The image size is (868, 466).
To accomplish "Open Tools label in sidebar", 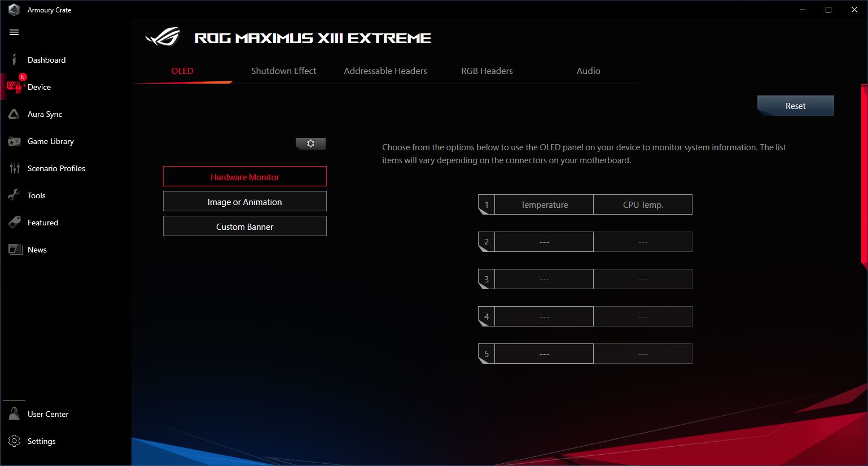I will [x=37, y=195].
